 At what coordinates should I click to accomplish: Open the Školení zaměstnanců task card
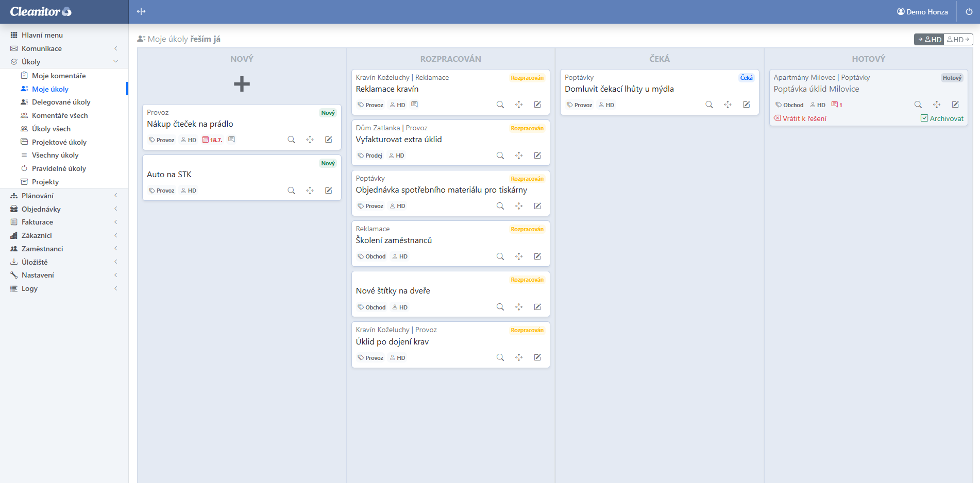(x=394, y=240)
